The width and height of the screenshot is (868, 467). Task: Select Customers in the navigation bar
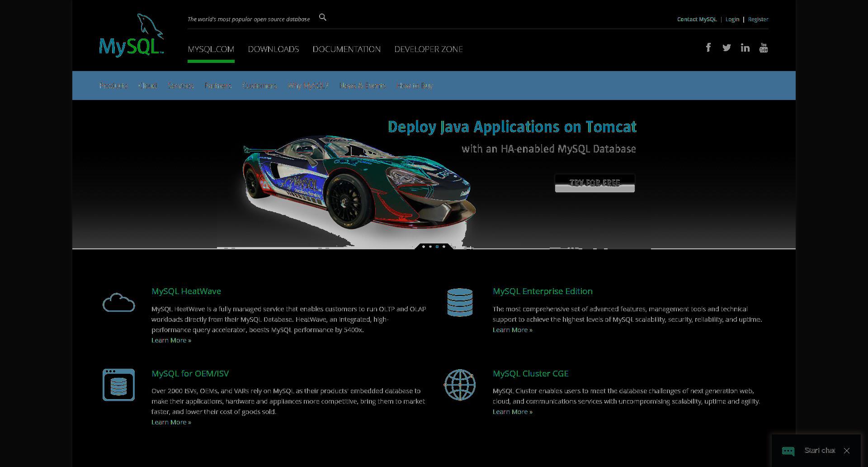coord(259,86)
